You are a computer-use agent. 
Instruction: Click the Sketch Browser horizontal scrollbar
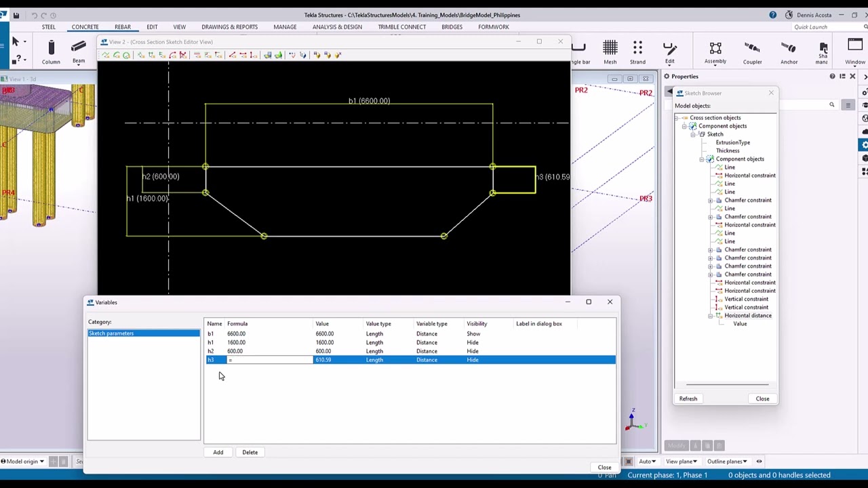click(726, 385)
